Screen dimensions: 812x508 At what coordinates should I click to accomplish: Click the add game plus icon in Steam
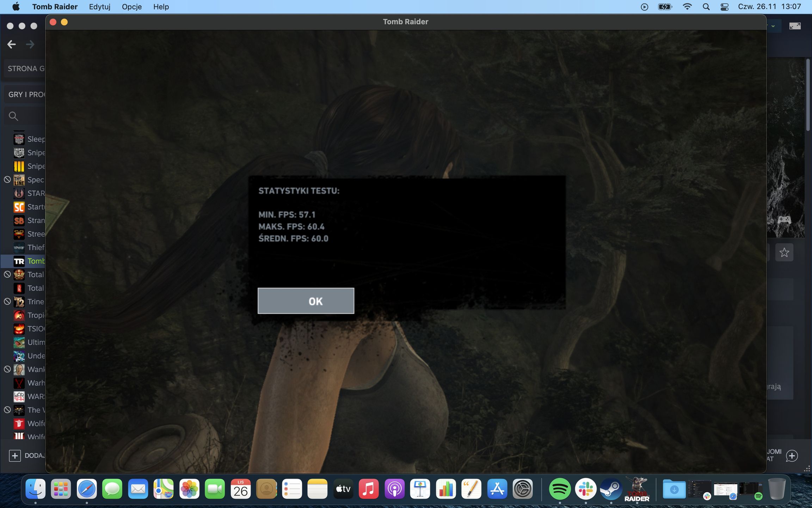pyautogui.click(x=15, y=455)
